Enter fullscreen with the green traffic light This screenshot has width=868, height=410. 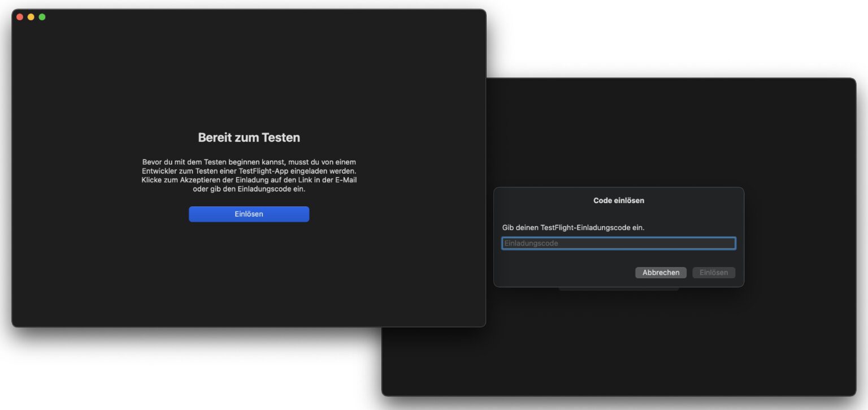pyautogui.click(x=41, y=17)
